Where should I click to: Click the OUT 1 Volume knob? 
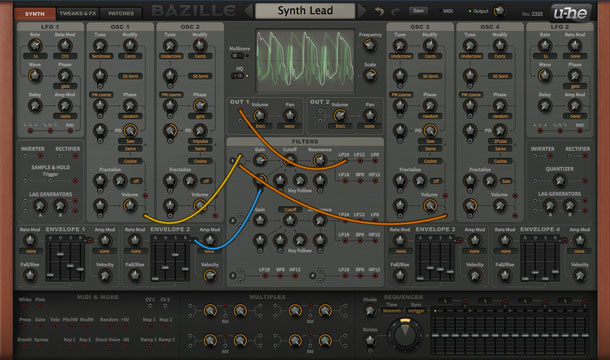[260, 115]
